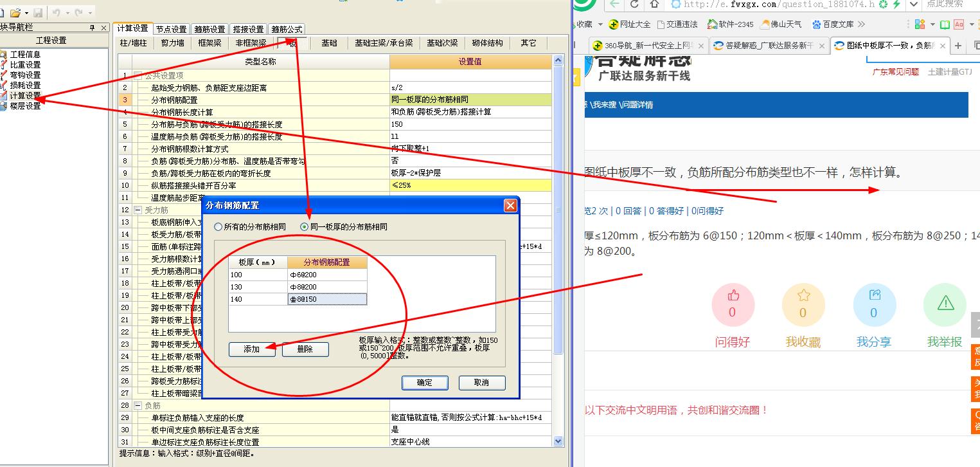Screen dimensions: 980x467
Task: Open the 佛山天气 bookmark
Action: click(781, 24)
